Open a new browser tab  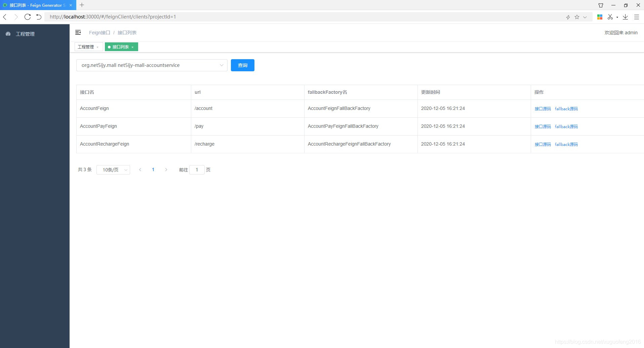pos(82,5)
